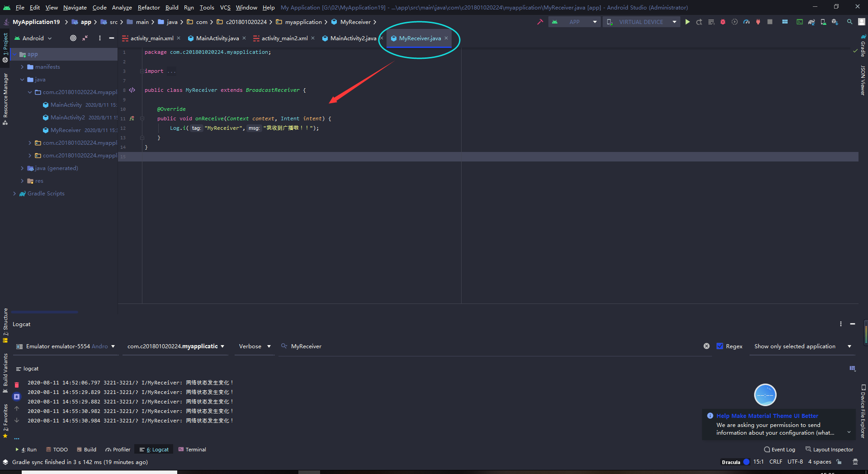This screenshot has width=868, height=474.
Task: Apply changes and restart activity
Action: click(699, 22)
